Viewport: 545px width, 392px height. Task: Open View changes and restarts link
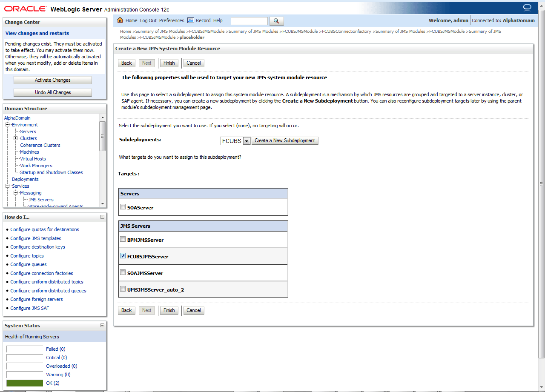click(37, 33)
